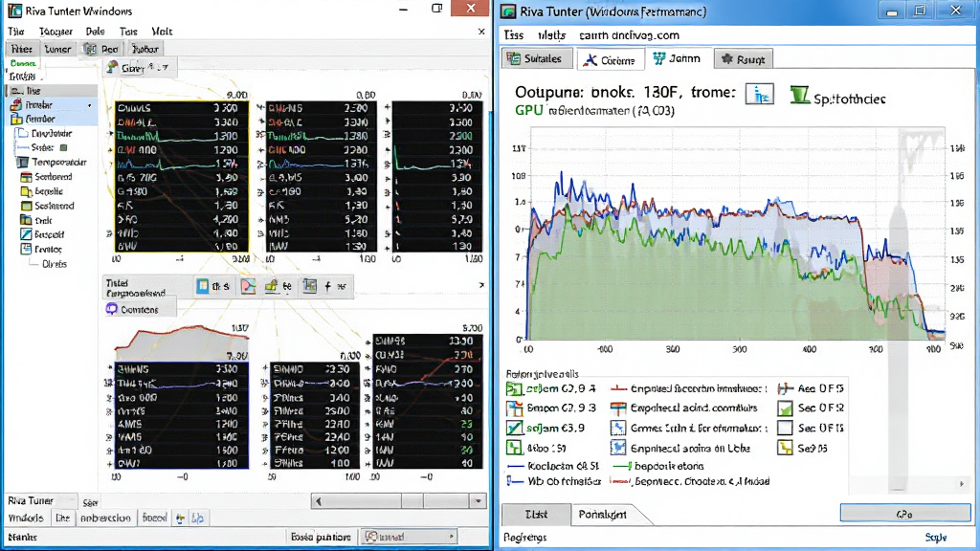Click the Ser tab next to Riva Tuner

click(91, 503)
